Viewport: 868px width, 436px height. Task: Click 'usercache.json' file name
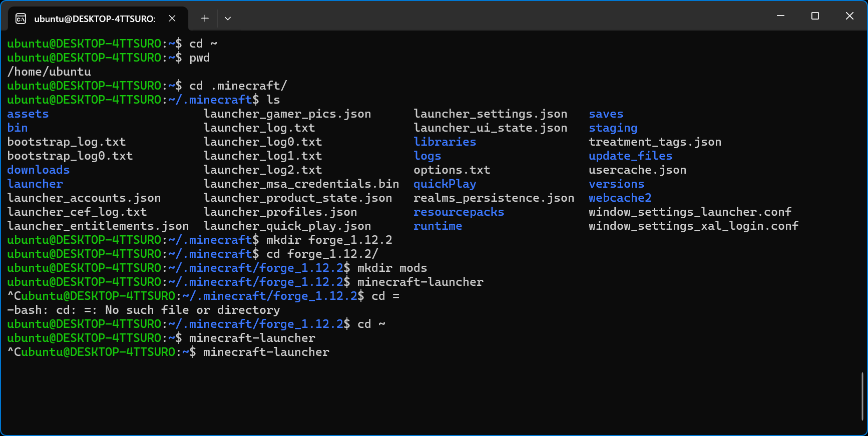click(638, 170)
